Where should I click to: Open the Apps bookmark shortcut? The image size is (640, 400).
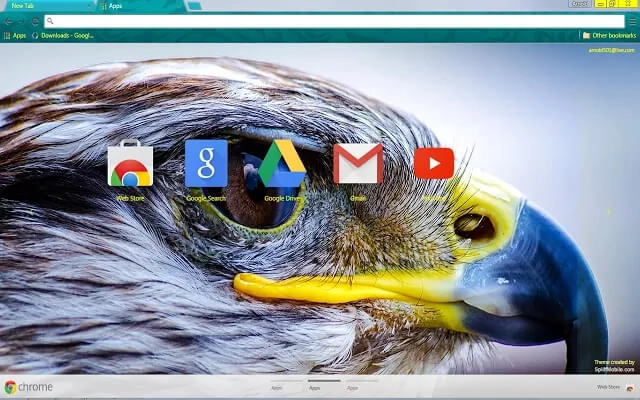(x=15, y=36)
